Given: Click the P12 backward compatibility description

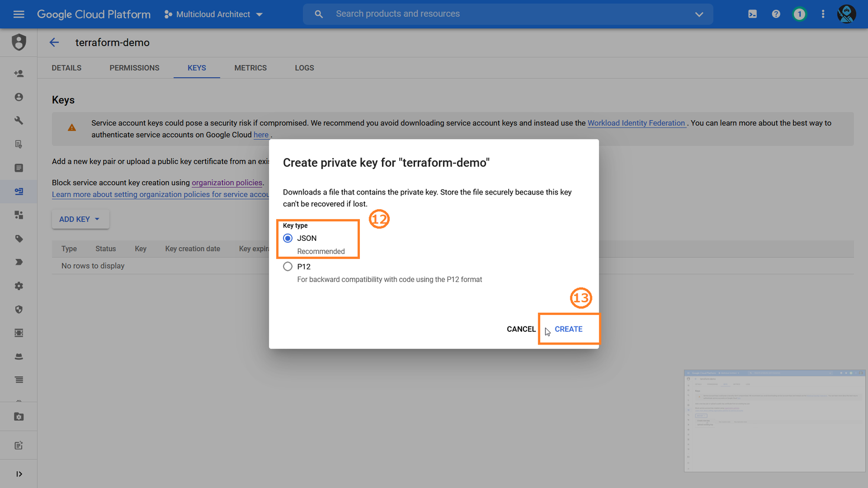Looking at the screenshot, I should click(390, 280).
